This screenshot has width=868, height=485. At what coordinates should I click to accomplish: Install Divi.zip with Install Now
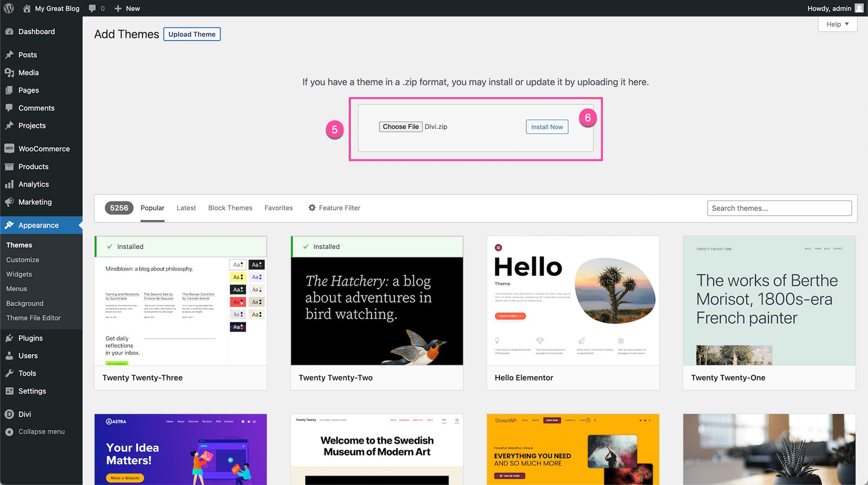546,127
